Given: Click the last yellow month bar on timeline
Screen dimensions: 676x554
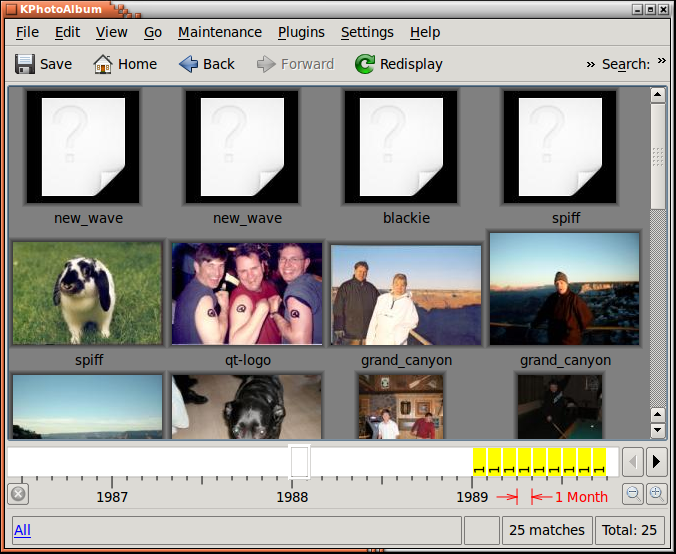Looking at the screenshot, I should [x=599, y=462].
